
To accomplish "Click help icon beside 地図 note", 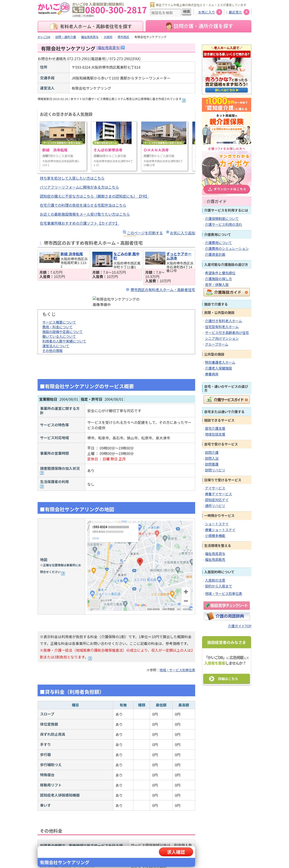I will (63, 573).
